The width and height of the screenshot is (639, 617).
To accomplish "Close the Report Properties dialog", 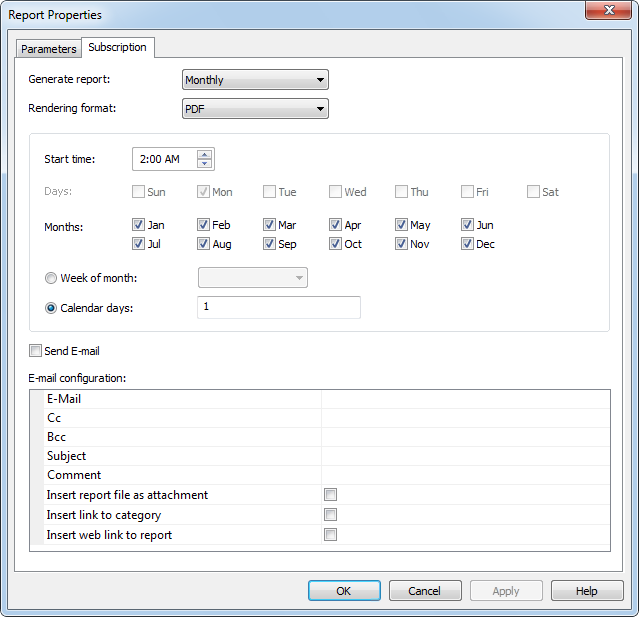I will pos(609,10).
